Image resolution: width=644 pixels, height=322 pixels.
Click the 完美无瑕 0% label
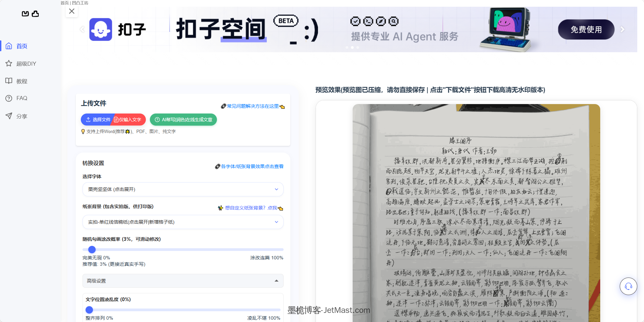pyautogui.click(x=96, y=258)
